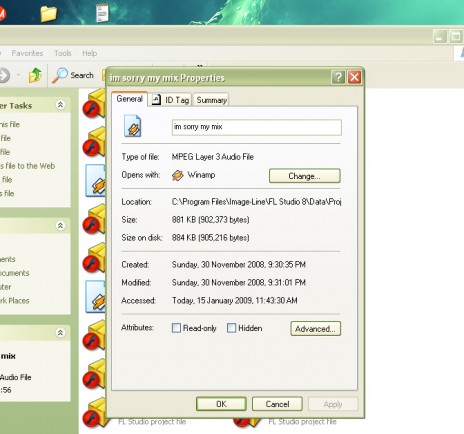The height and width of the screenshot is (434, 464).
Task: Open the Tools menu
Action: coord(63,53)
